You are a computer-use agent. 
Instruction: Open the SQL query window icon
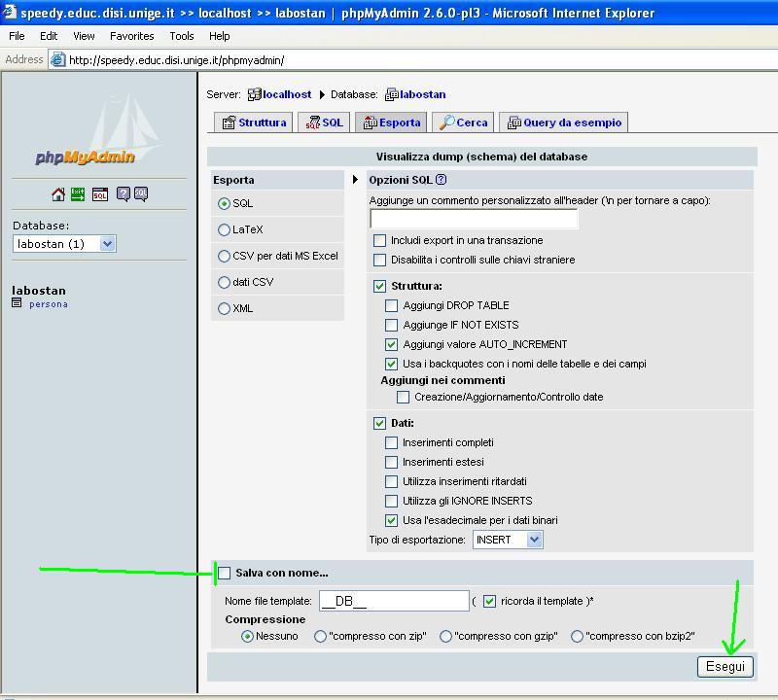(100, 194)
